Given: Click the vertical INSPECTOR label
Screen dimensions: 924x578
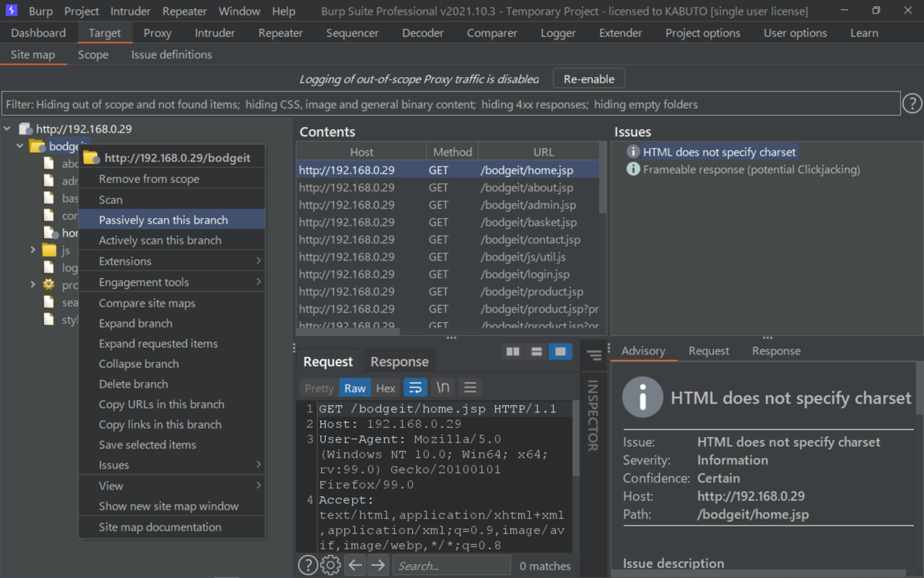Looking at the screenshot, I should point(593,415).
